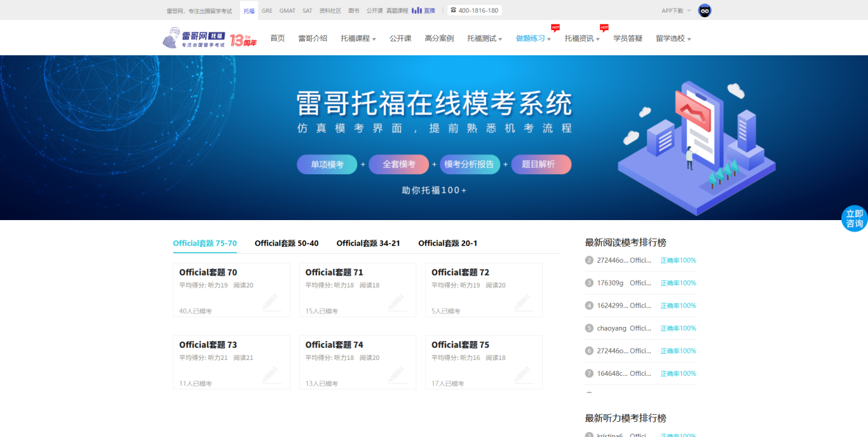
Task: Select the GMAT item in top bar
Action: (x=287, y=11)
